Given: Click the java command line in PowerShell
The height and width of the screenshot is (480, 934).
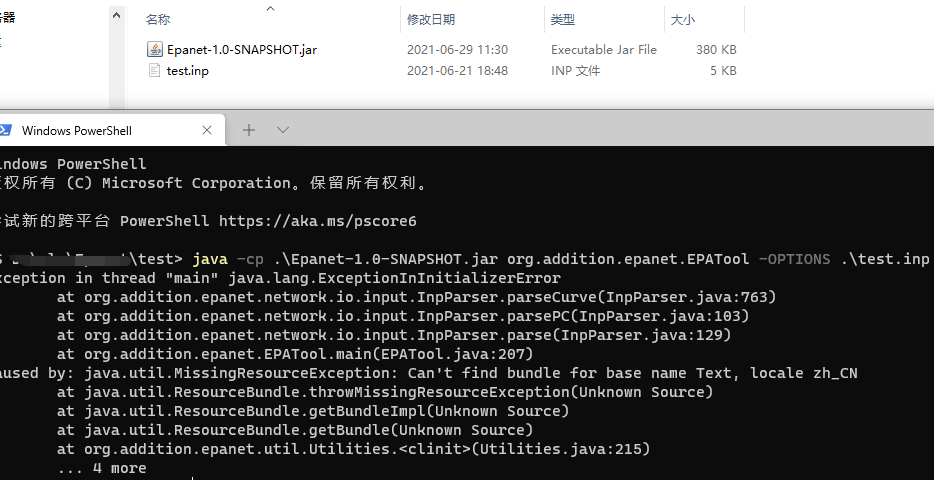Looking at the screenshot, I should tap(560, 259).
